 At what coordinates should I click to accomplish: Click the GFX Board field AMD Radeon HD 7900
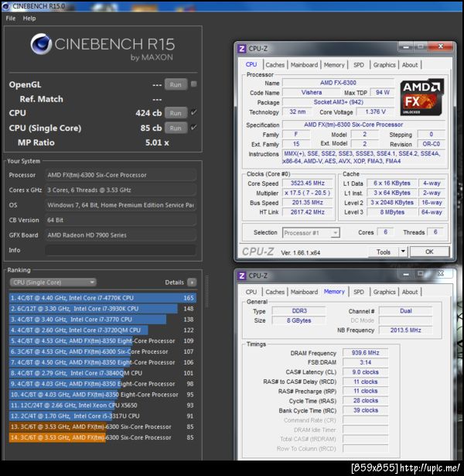click(121, 235)
